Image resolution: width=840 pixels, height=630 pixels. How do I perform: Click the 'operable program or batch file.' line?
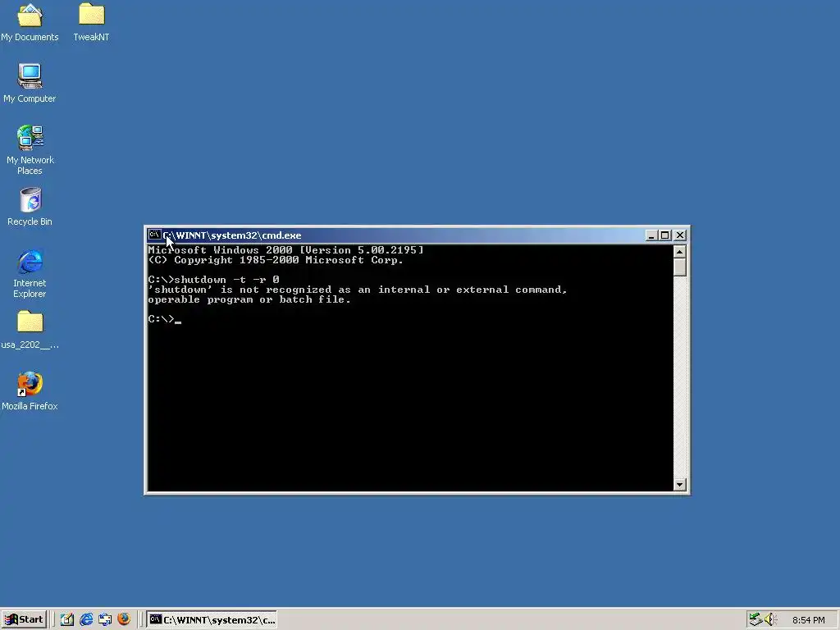(249, 300)
